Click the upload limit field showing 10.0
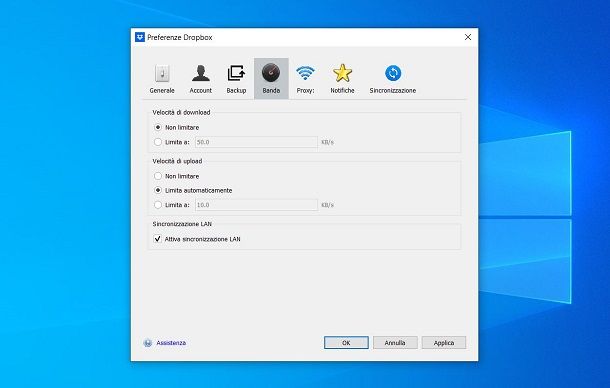Viewport: 610px width, 388px height. click(x=256, y=205)
